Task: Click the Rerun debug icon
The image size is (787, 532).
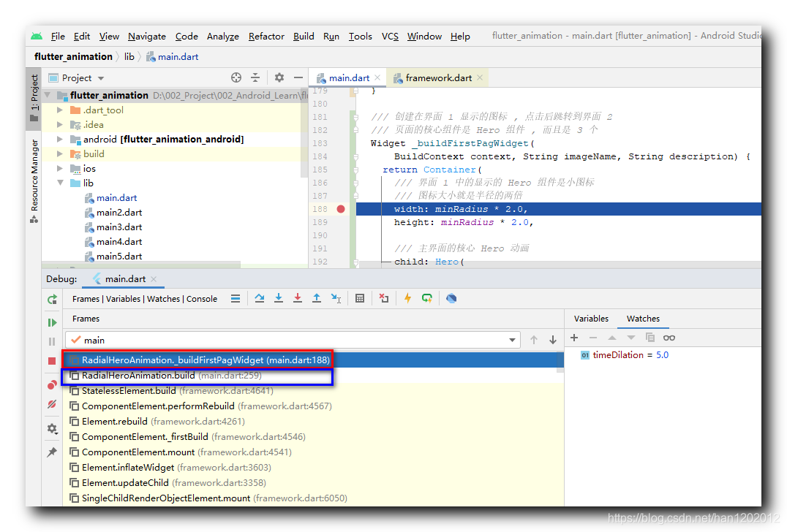Action: (52, 300)
